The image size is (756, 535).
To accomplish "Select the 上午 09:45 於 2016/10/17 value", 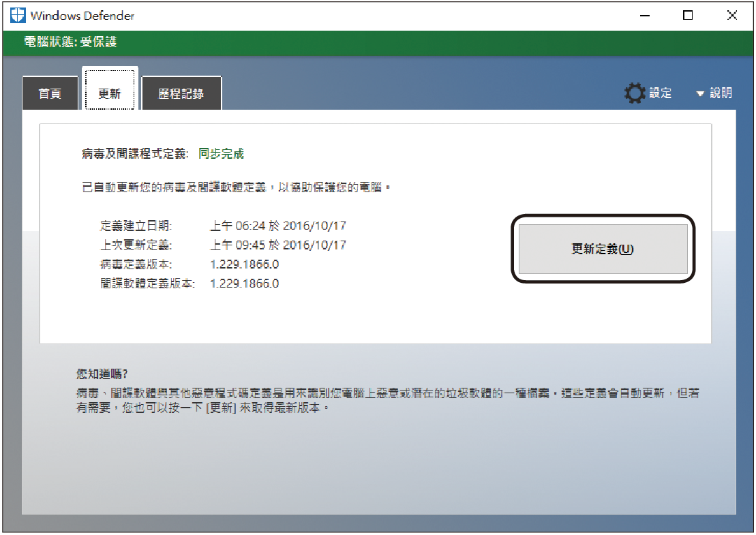I will pyautogui.click(x=278, y=245).
